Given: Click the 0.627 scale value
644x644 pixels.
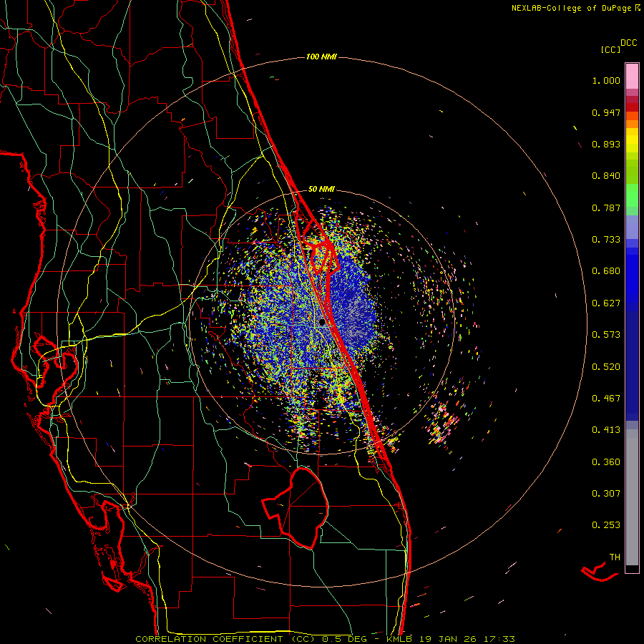Looking at the screenshot, I should [606, 303].
